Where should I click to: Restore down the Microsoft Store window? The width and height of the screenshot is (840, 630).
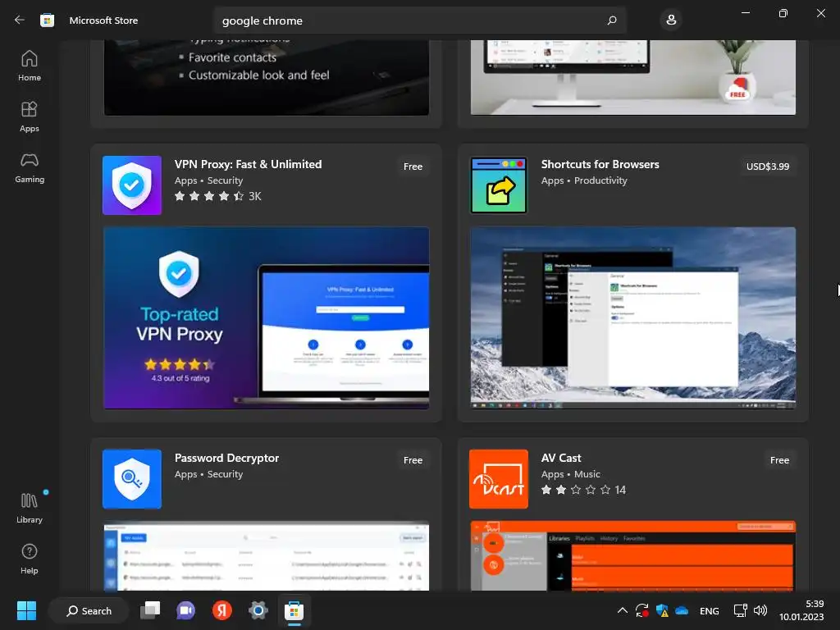(783, 13)
